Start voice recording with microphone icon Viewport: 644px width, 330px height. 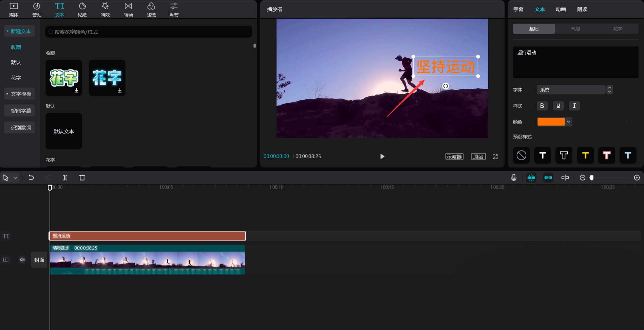pyautogui.click(x=514, y=178)
